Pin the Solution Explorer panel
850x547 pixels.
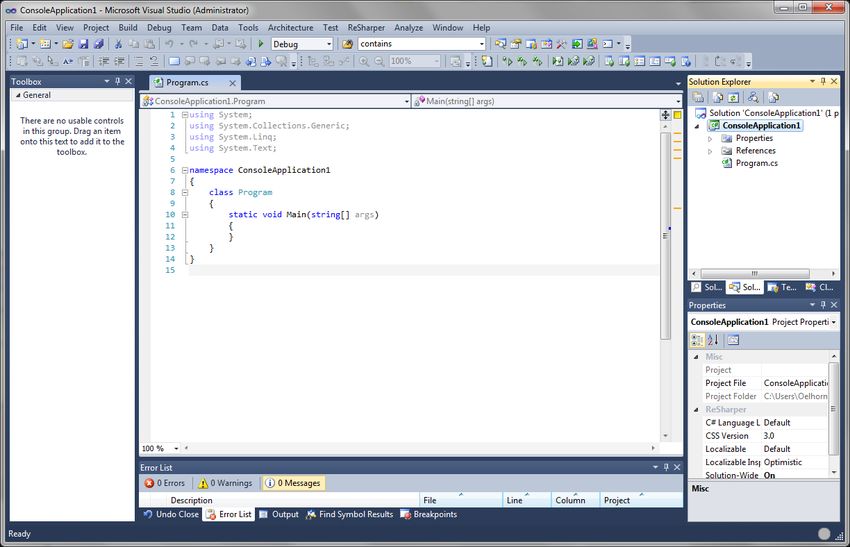[x=823, y=81]
